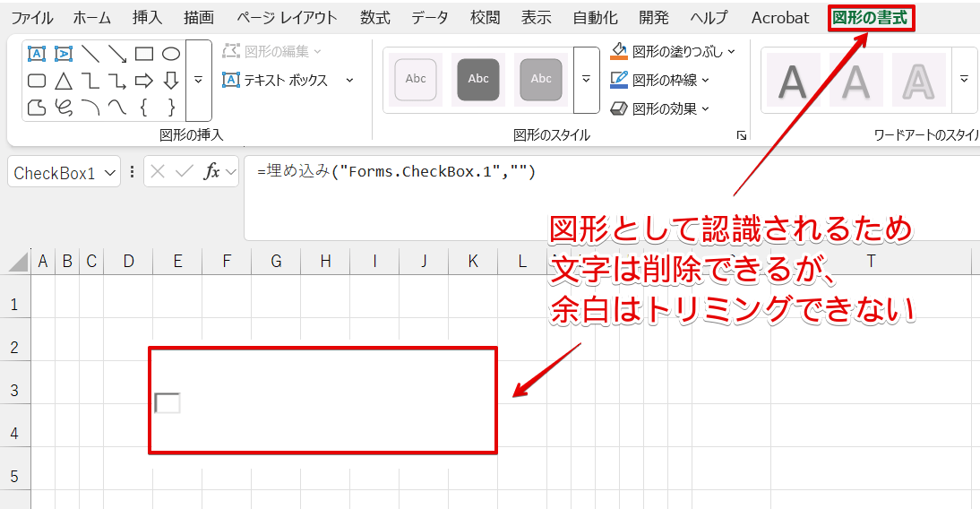Image resolution: width=980 pixels, height=509 pixels.
Task: Choose the elbow arrow connector shape
Action: point(117,81)
